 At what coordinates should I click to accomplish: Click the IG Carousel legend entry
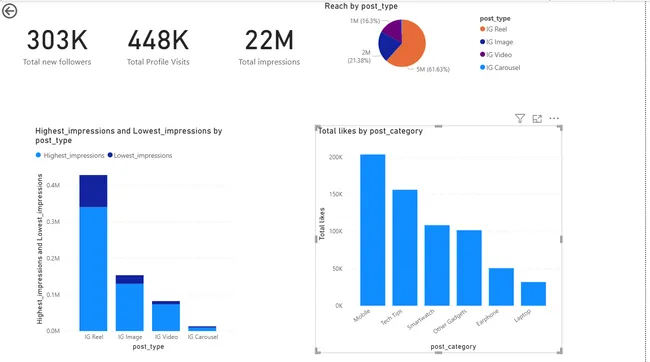[500, 68]
